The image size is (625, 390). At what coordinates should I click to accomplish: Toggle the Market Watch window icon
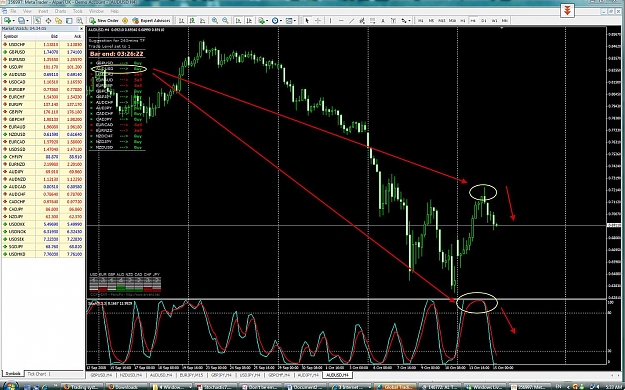pyautogui.click(x=38, y=20)
